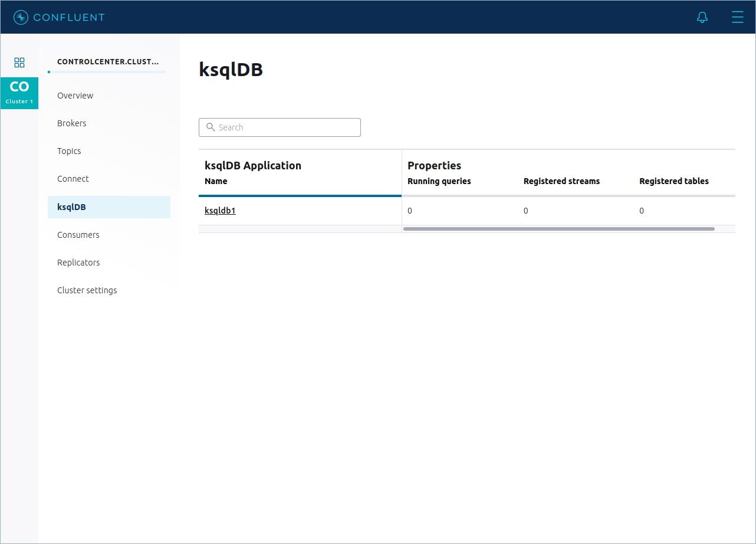This screenshot has width=756, height=544.
Task: Click the Running queries column header
Action: coord(439,181)
